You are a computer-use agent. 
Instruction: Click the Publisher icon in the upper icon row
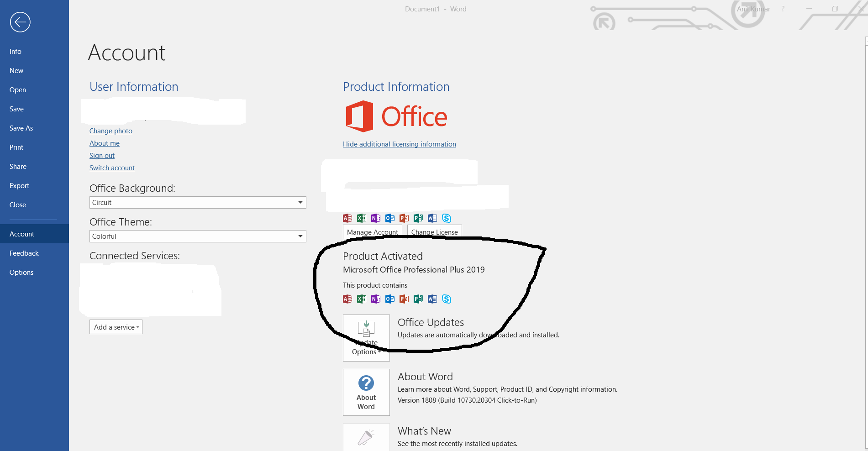(418, 218)
